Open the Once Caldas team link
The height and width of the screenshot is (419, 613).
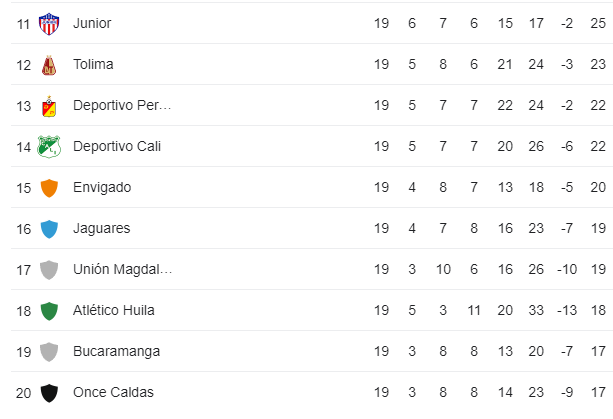click(113, 392)
